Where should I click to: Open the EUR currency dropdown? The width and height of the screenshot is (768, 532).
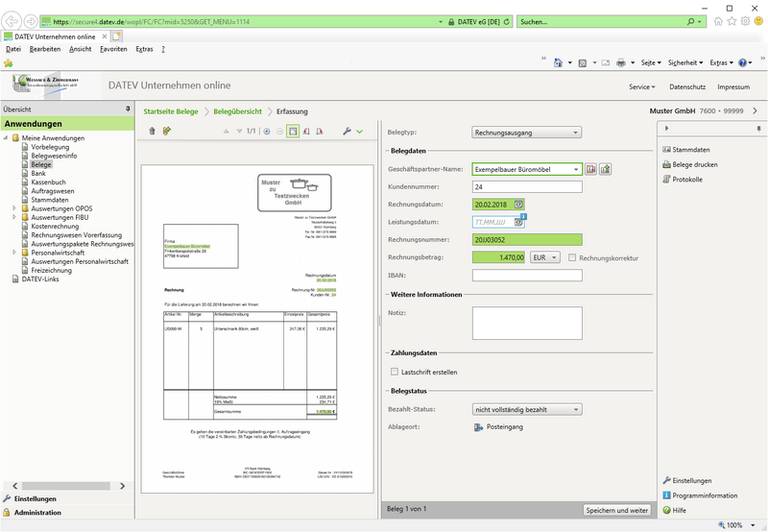click(x=545, y=257)
